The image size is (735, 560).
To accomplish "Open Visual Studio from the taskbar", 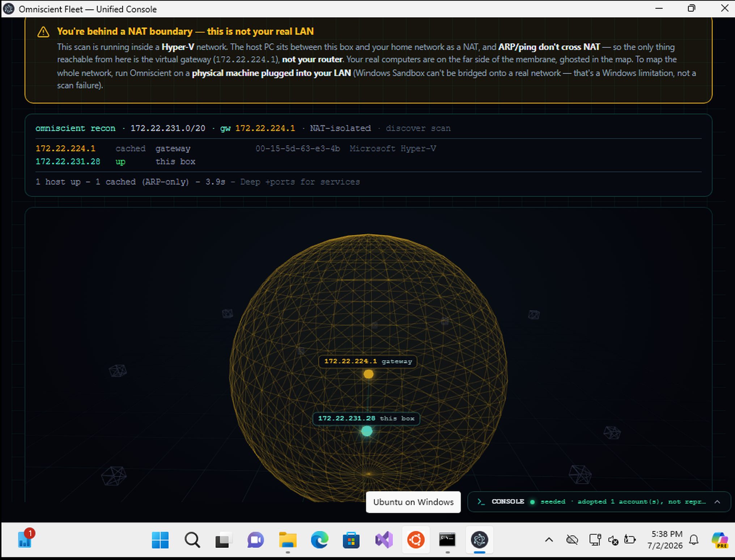I will 384,540.
